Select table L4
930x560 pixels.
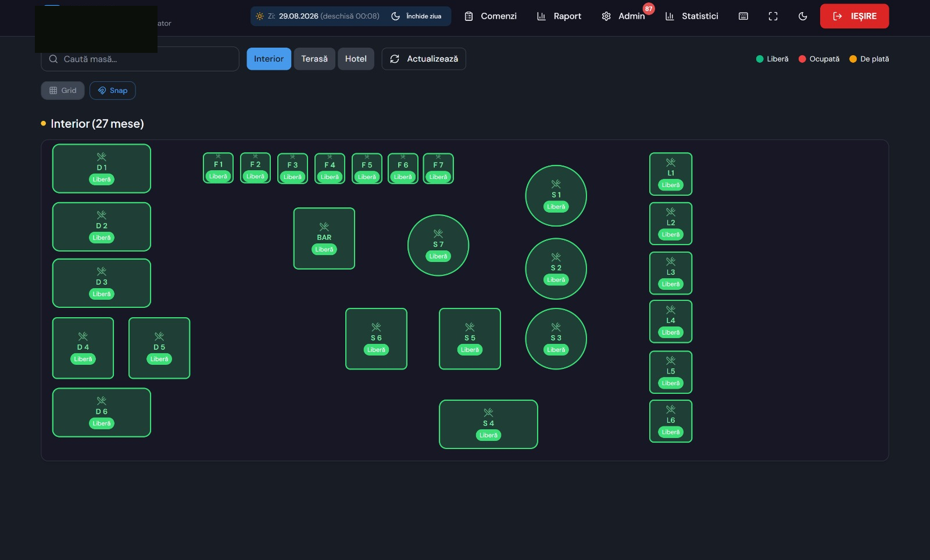671,321
